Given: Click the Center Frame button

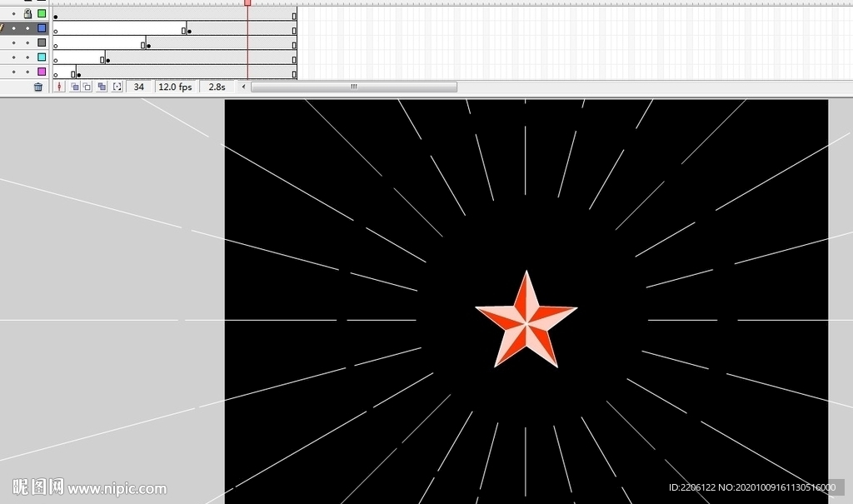Looking at the screenshot, I should pos(60,87).
